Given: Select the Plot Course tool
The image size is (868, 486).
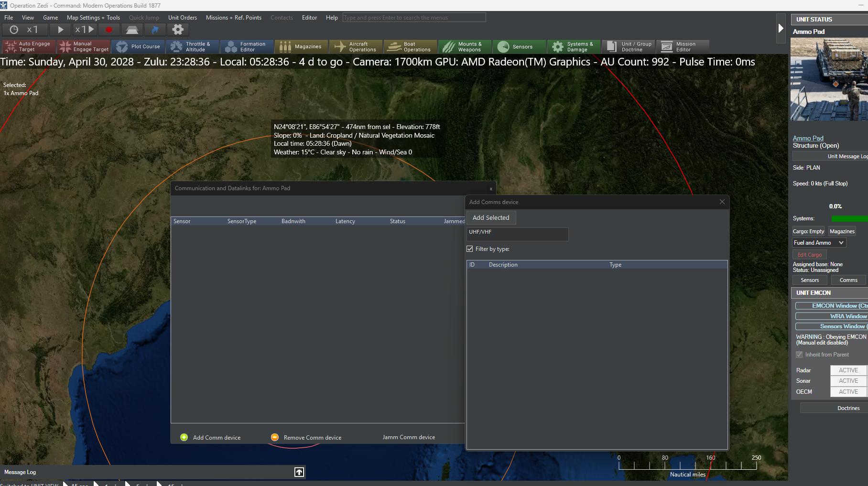Looking at the screenshot, I should 138,46.
